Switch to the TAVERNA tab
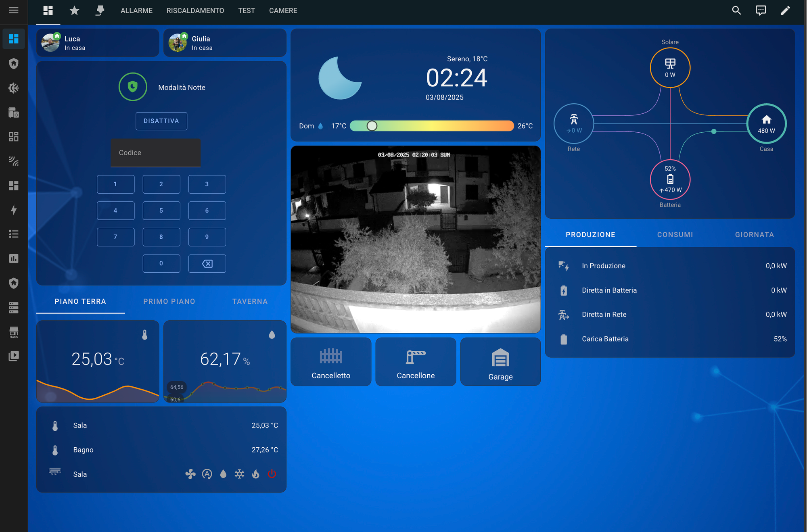This screenshot has width=807, height=532. click(250, 301)
